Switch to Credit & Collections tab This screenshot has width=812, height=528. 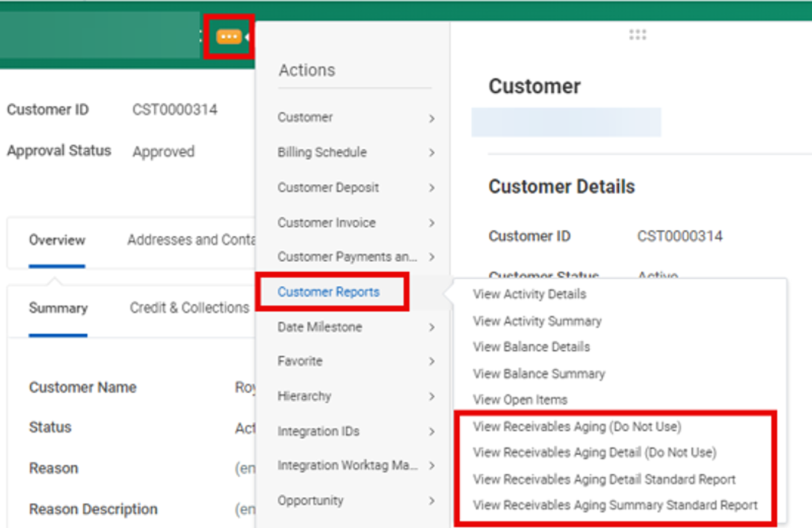[x=189, y=308]
